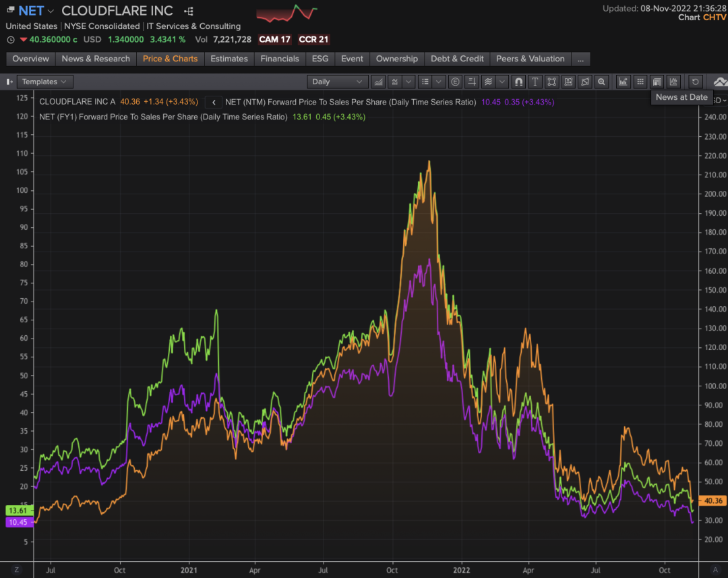Screen dimensions: 728x578
Task: Open the currency dropdown at right axis top
Action: click(x=721, y=100)
